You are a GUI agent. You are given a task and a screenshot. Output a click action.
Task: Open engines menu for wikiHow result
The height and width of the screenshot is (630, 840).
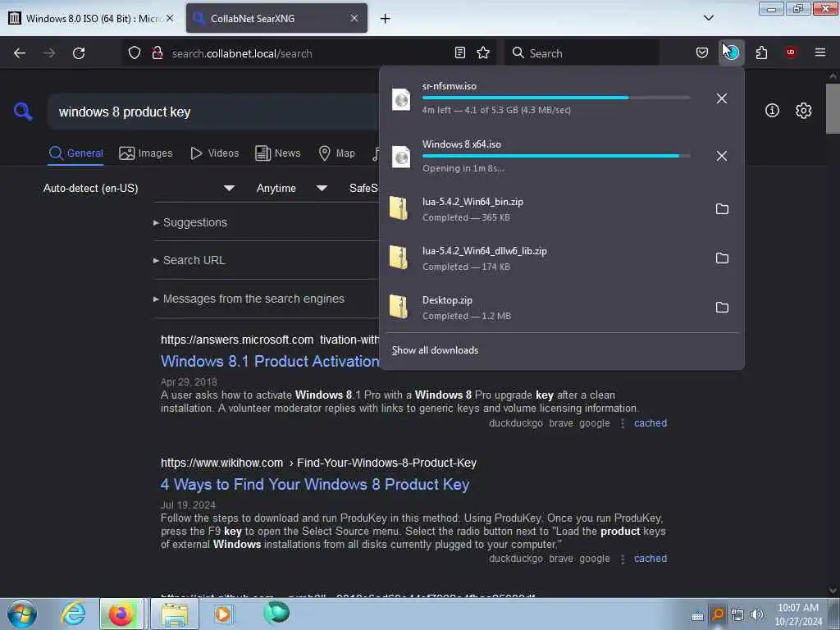(622, 559)
